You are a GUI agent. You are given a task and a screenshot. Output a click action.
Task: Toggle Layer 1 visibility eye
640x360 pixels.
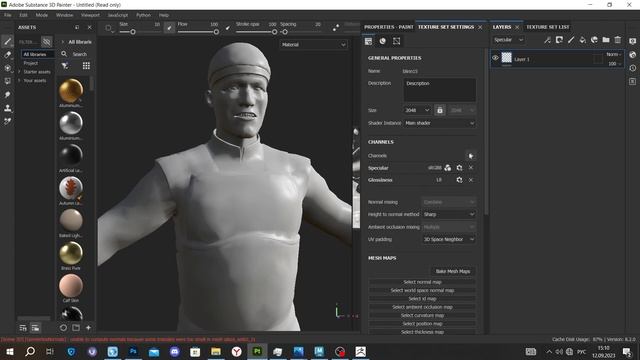click(x=495, y=58)
